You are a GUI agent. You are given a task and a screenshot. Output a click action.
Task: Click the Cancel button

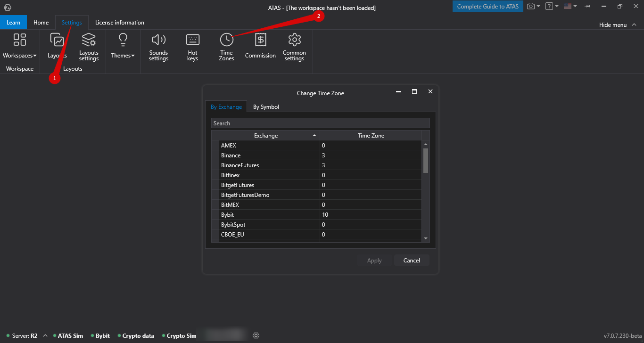pos(412,260)
